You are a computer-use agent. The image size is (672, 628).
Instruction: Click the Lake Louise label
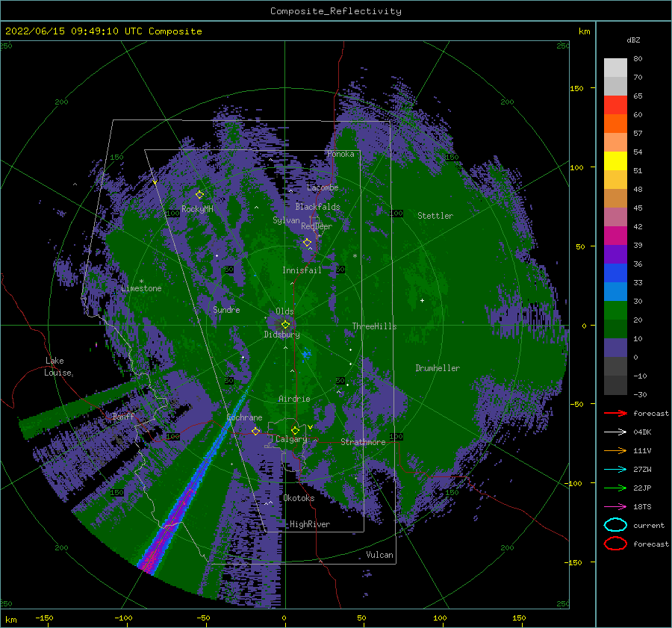[58, 367]
